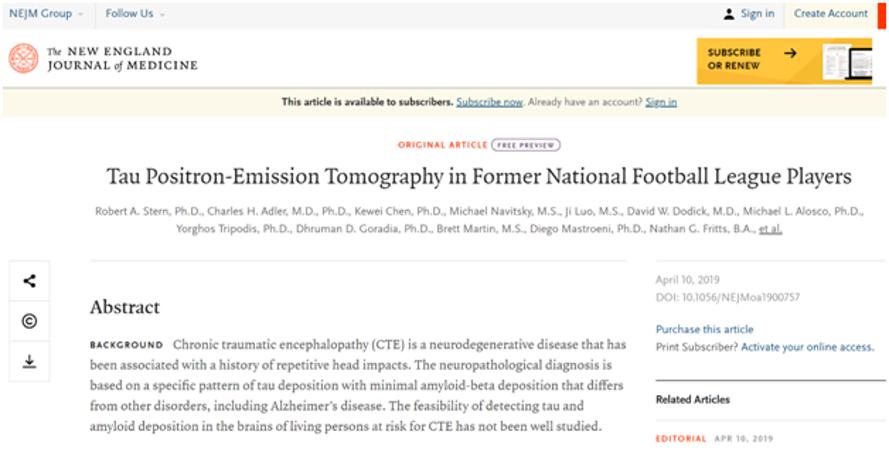Click the Free Preview badge
The image size is (889, 452).
click(526, 145)
